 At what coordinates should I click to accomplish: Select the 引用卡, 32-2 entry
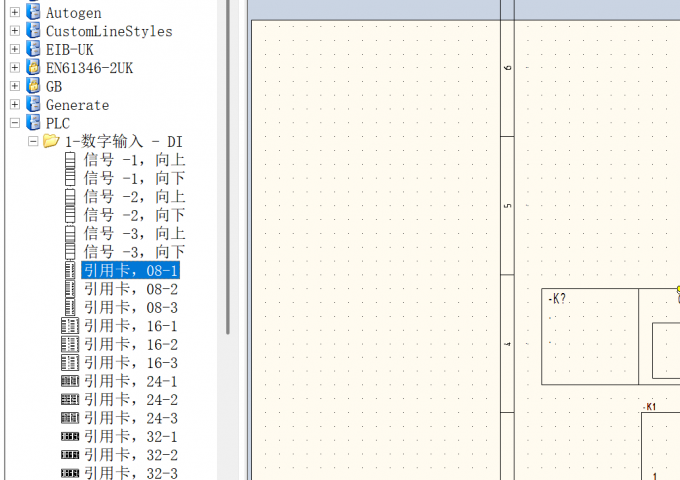131,455
